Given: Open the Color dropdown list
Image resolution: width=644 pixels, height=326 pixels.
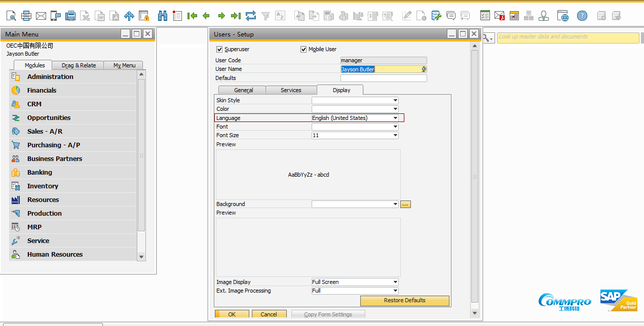Looking at the screenshot, I should tap(395, 109).
